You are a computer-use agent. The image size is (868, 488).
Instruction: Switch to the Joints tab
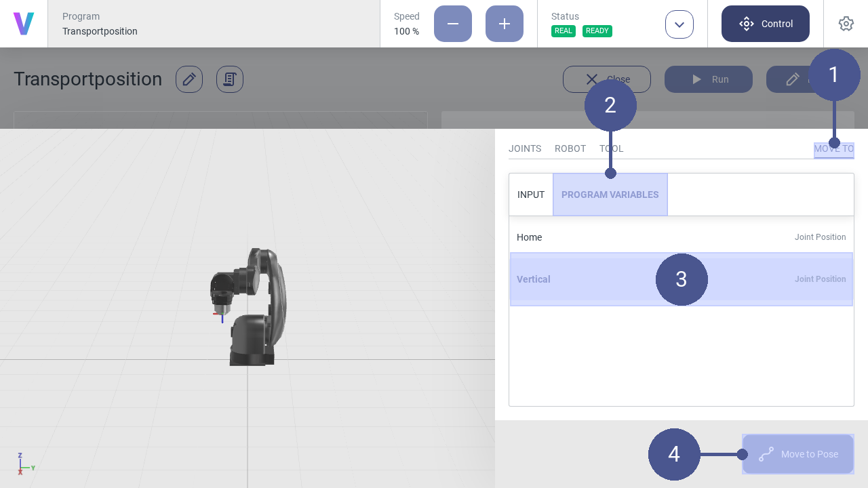click(525, 148)
